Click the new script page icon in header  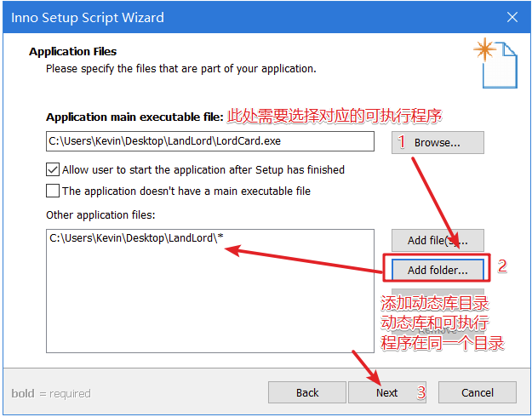(495, 63)
